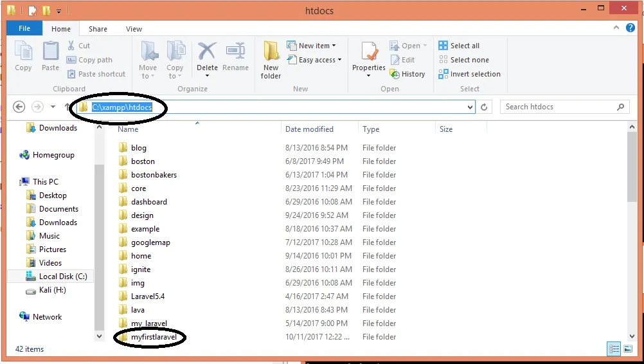Choose Copy path in the ribbon
This screenshot has height=364, width=644.
(89, 60)
